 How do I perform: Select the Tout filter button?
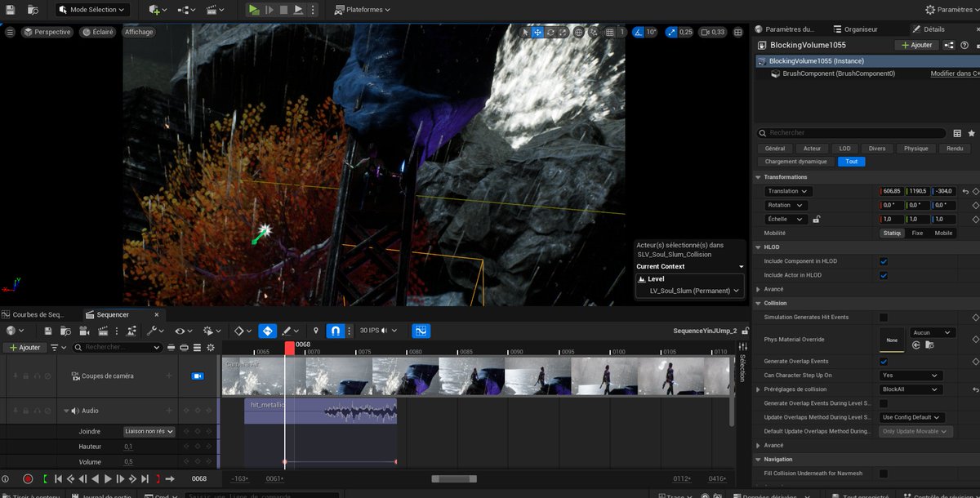(x=852, y=162)
